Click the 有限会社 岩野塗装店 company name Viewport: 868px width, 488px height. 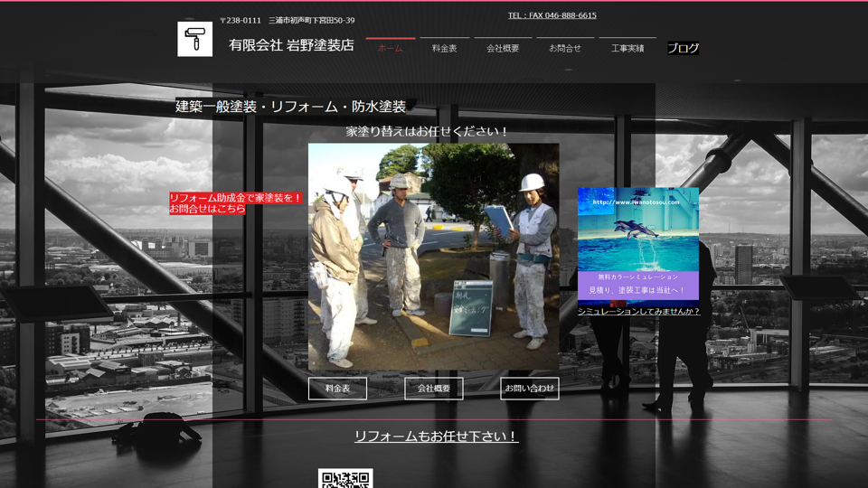click(x=290, y=45)
